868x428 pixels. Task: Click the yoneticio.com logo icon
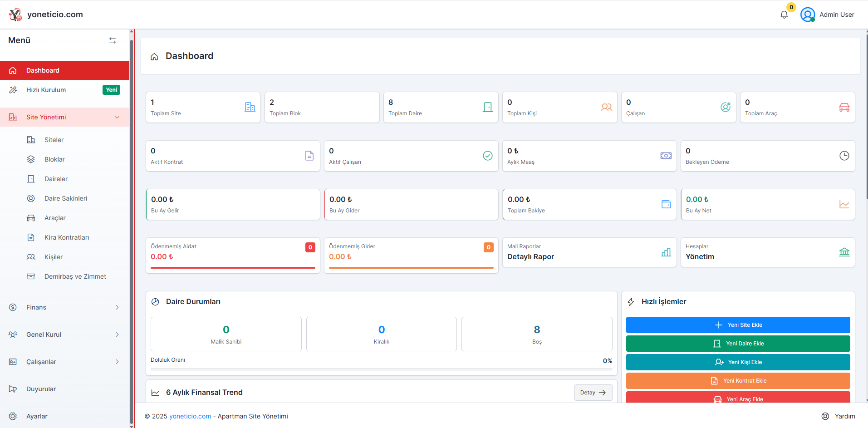pos(15,15)
